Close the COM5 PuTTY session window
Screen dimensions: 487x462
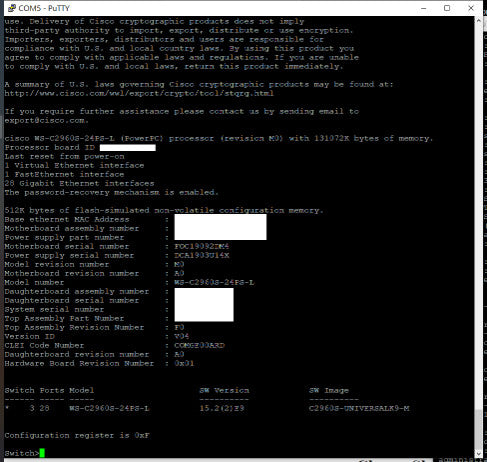click(x=471, y=8)
